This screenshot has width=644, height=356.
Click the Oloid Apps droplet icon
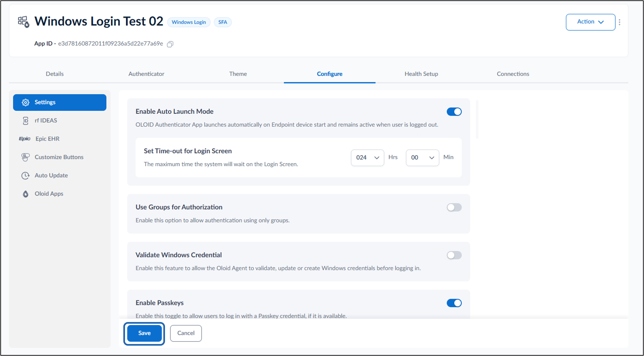(26, 194)
